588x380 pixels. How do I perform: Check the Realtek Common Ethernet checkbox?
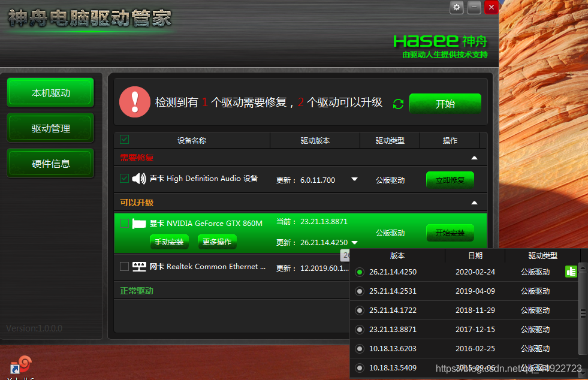pos(125,266)
